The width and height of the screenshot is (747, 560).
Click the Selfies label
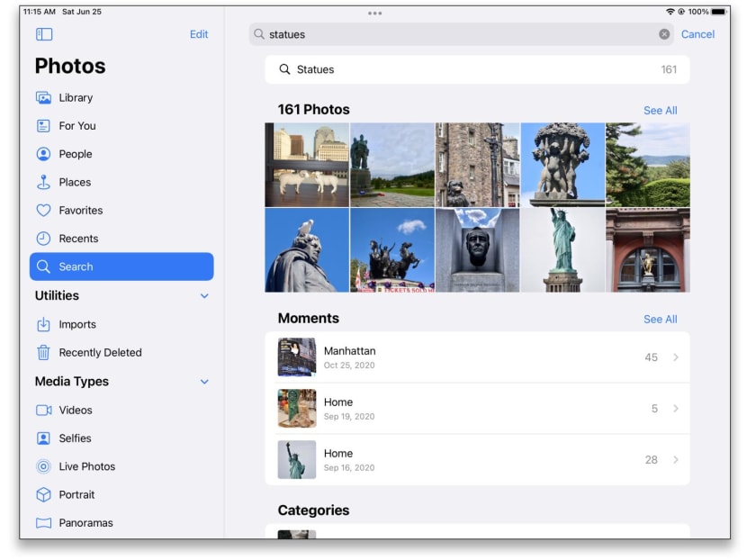click(x=76, y=438)
